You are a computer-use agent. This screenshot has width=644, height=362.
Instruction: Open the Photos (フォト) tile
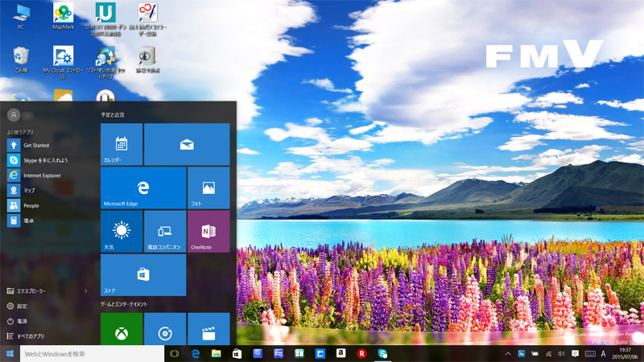(x=208, y=187)
